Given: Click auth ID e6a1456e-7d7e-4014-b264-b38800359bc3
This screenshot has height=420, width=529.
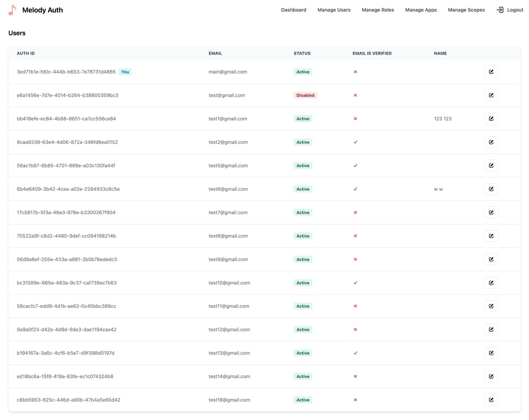Looking at the screenshot, I should click(x=67, y=95).
